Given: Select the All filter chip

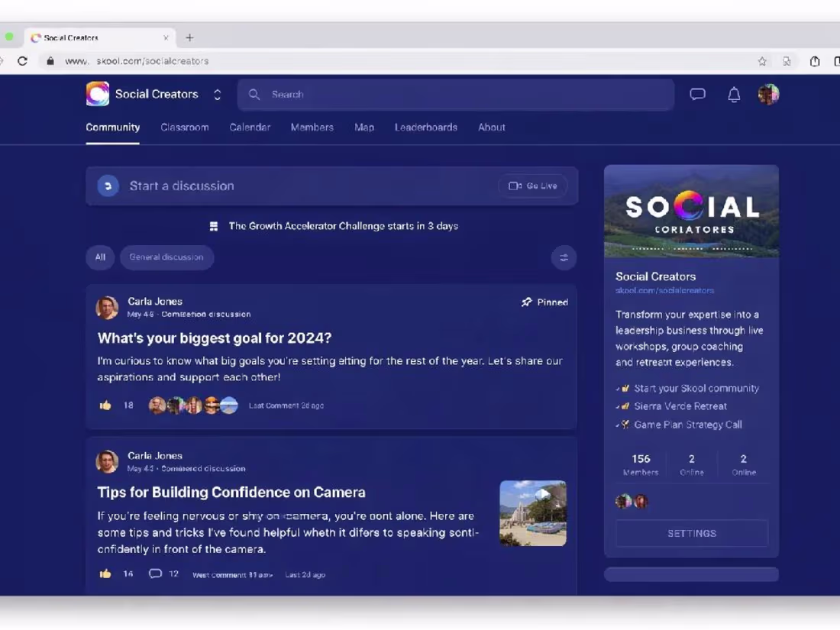Looking at the screenshot, I should click(x=100, y=257).
